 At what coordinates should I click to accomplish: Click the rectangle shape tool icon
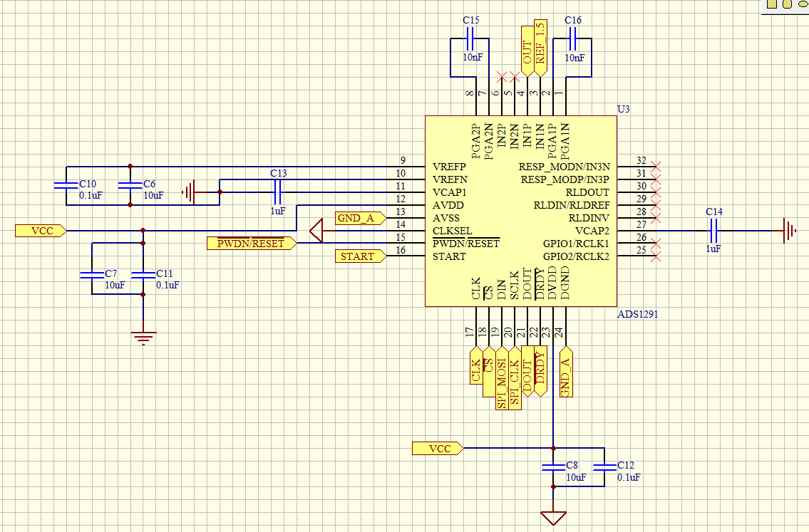pos(771,4)
